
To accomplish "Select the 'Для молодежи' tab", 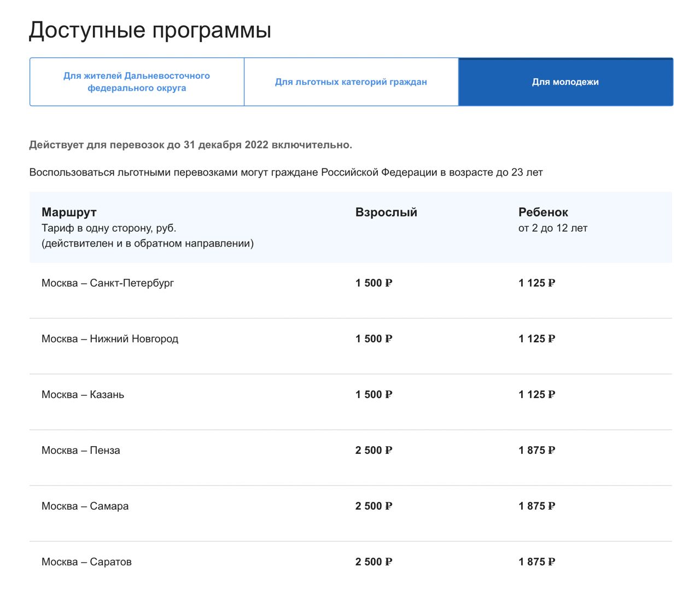I will tap(565, 82).
